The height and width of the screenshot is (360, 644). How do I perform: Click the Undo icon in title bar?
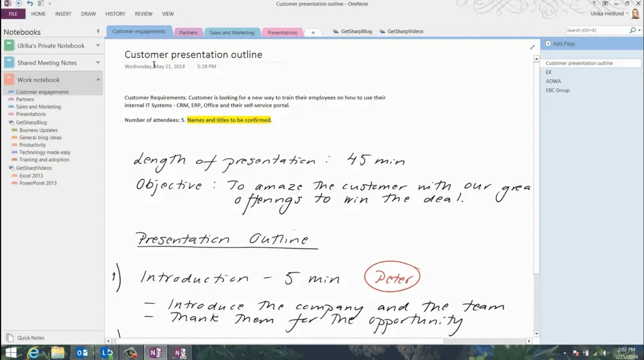[30, 4]
